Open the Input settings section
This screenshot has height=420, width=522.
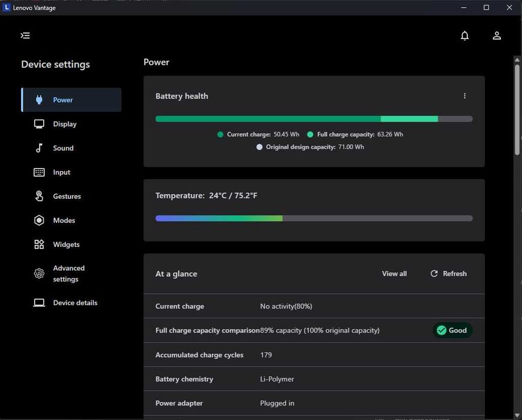coord(62,172)
